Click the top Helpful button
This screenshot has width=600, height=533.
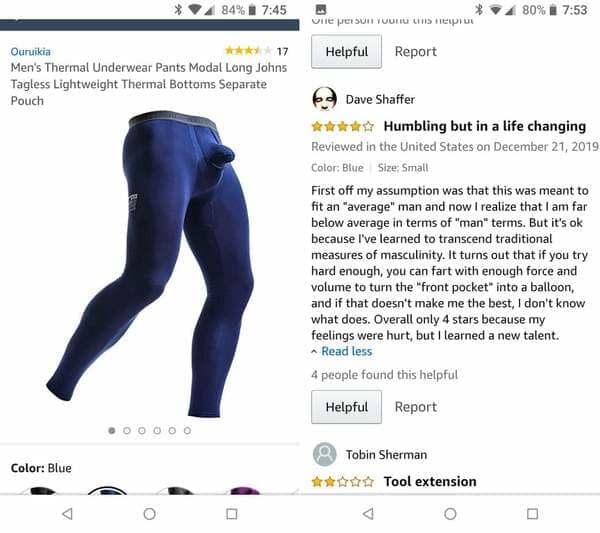[346, 51]
